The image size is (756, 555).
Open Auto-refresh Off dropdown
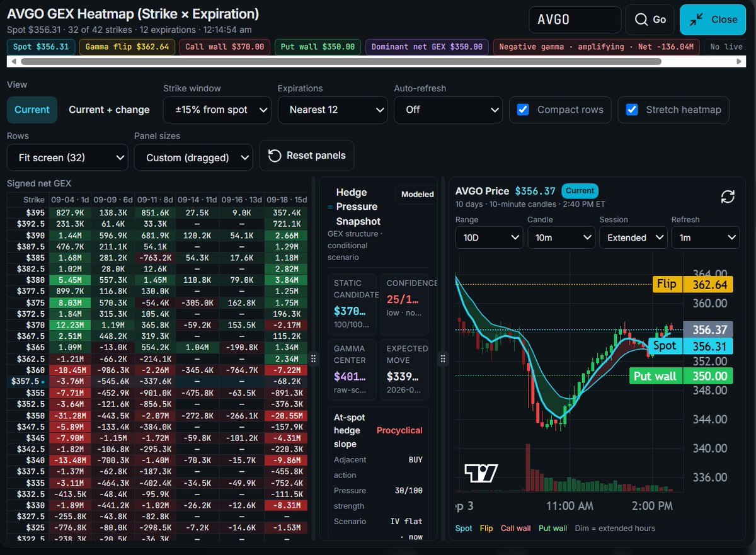[x=448, y=110]
